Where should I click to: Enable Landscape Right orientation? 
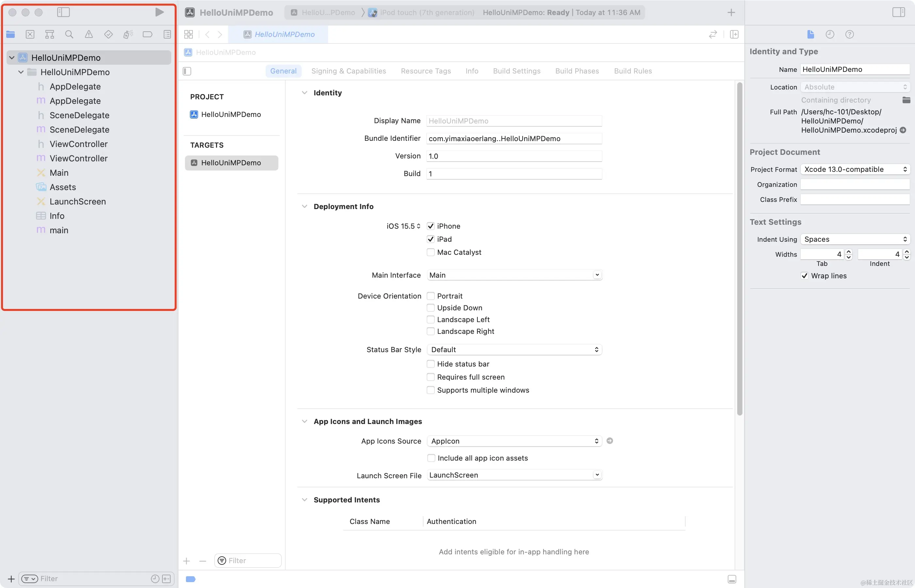click(431, 332)
